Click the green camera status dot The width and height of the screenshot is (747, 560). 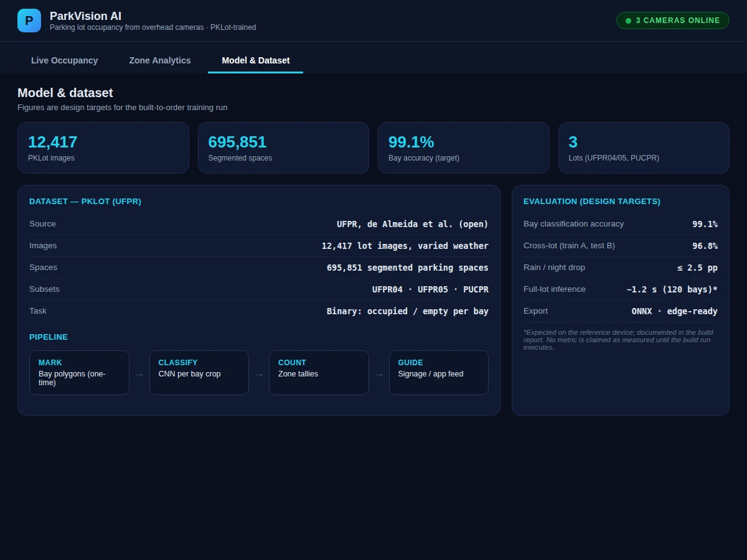click(628, 21)
